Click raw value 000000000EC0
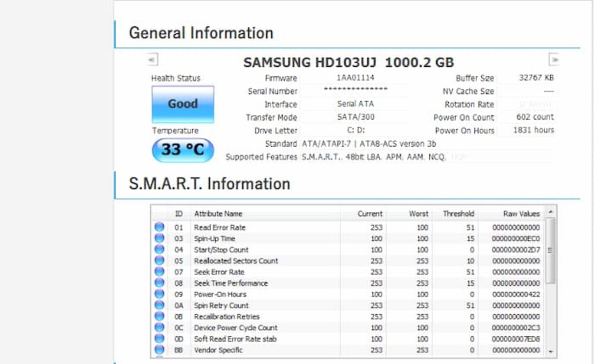The width and height of the screenshot is (595, 364). 516,239
